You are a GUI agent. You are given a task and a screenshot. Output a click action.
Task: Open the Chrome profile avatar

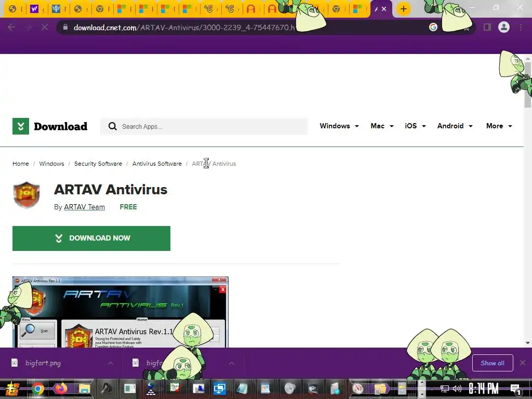pyautogui.click(x=504, y=27)
